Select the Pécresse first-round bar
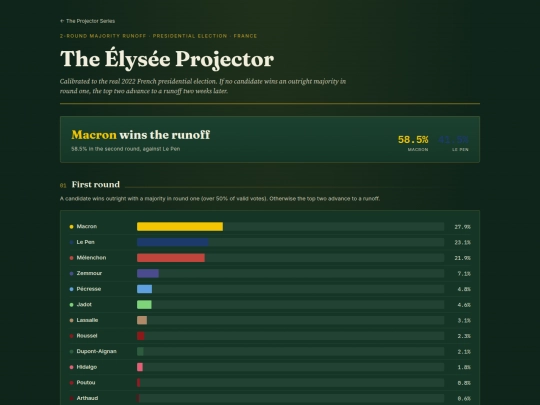The height and width of the screenshot is (405, 540). 144,289
